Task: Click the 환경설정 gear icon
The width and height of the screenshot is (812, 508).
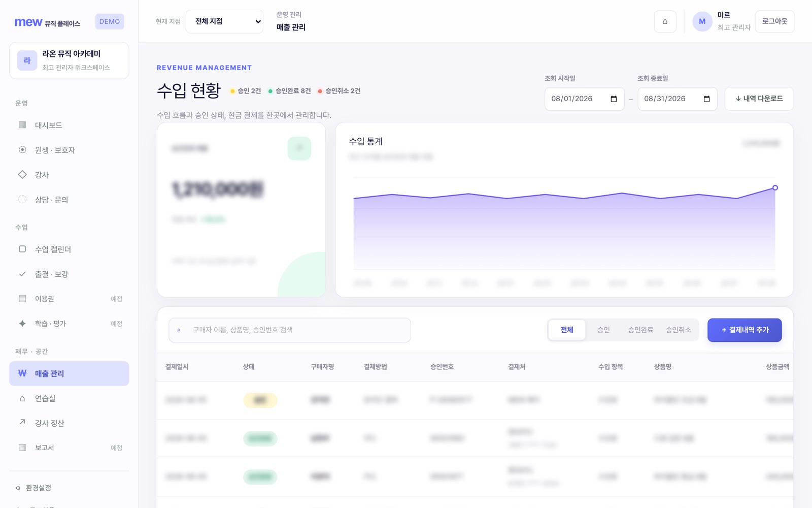Action: coord(18,488)
